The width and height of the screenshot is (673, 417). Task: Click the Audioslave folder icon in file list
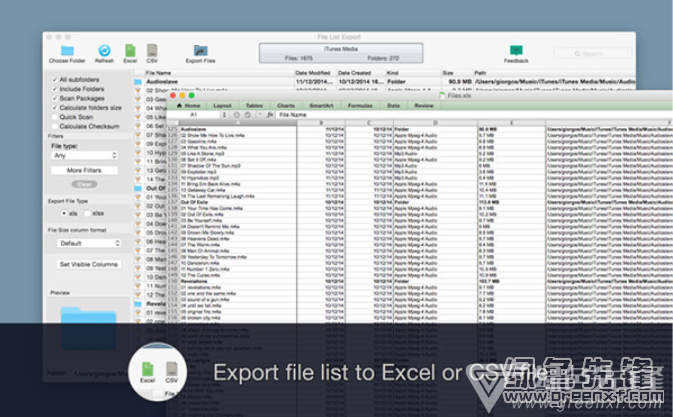pos(138,82)
